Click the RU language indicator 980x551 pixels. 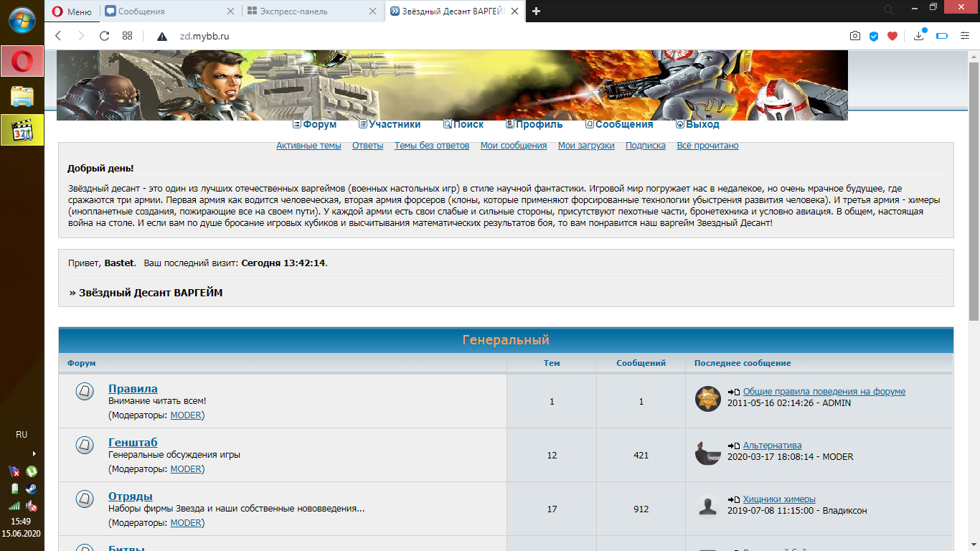point(22,435)
